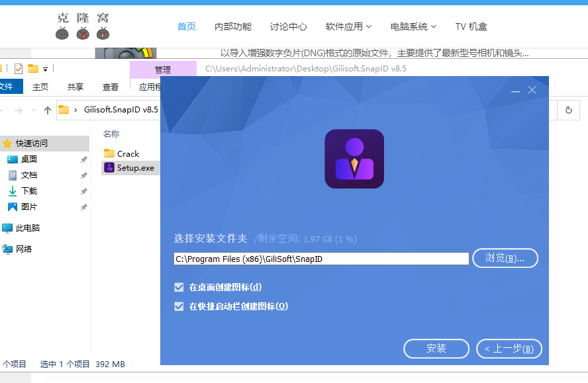Expand the 软件应用 dropdown menu

pyautogui.click(x=348, y=26)
